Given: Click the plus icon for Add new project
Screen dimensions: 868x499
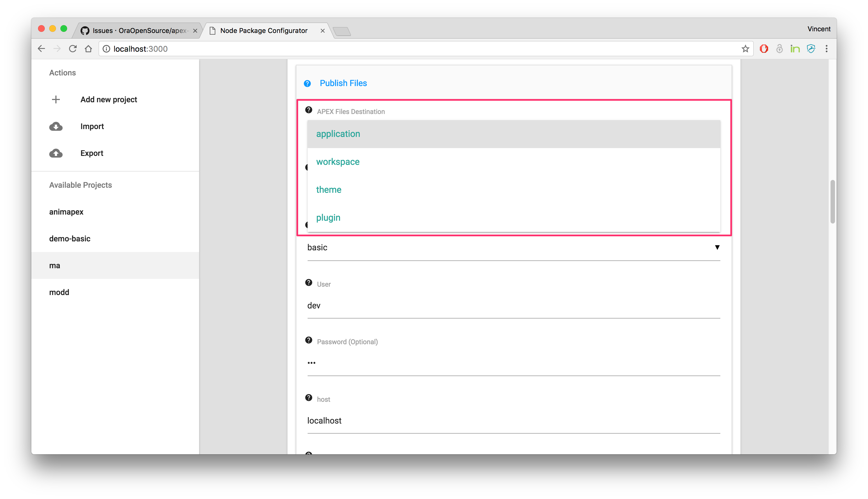Looking at the screenshot, I should click(56, 99).
